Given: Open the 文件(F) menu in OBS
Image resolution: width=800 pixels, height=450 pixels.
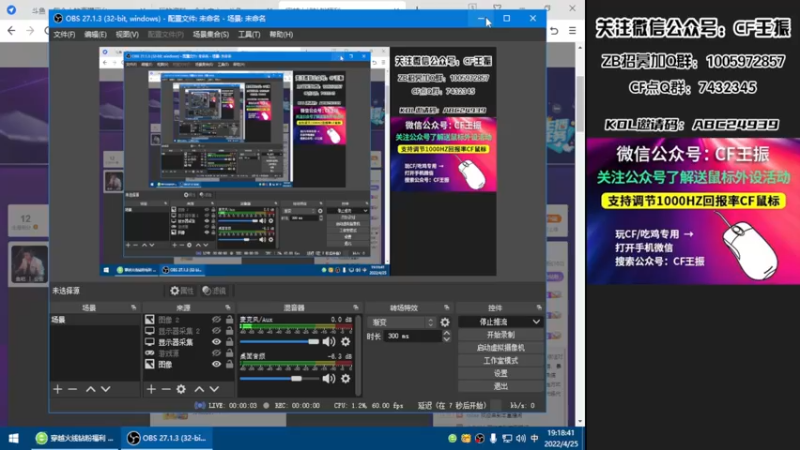Looking at the screenshot, I should coord(64,34).
